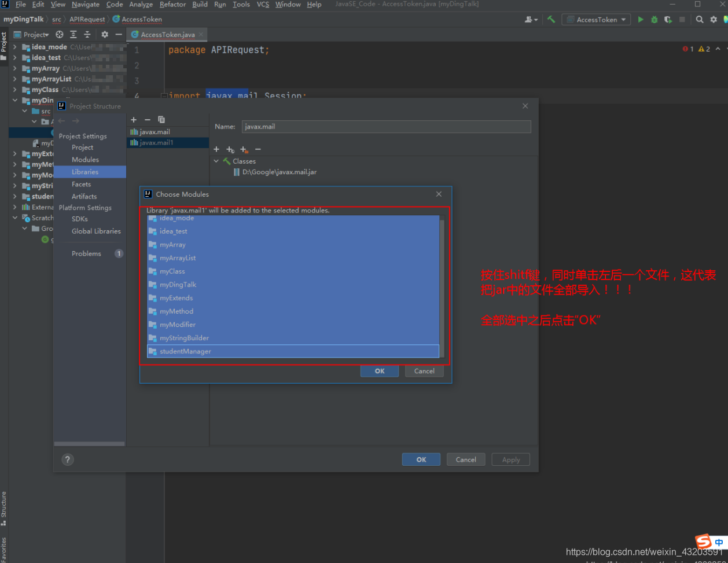Screen dimensions: 728x563
Task: Click the green Run button in the toolbar
Action: [641, 19]
